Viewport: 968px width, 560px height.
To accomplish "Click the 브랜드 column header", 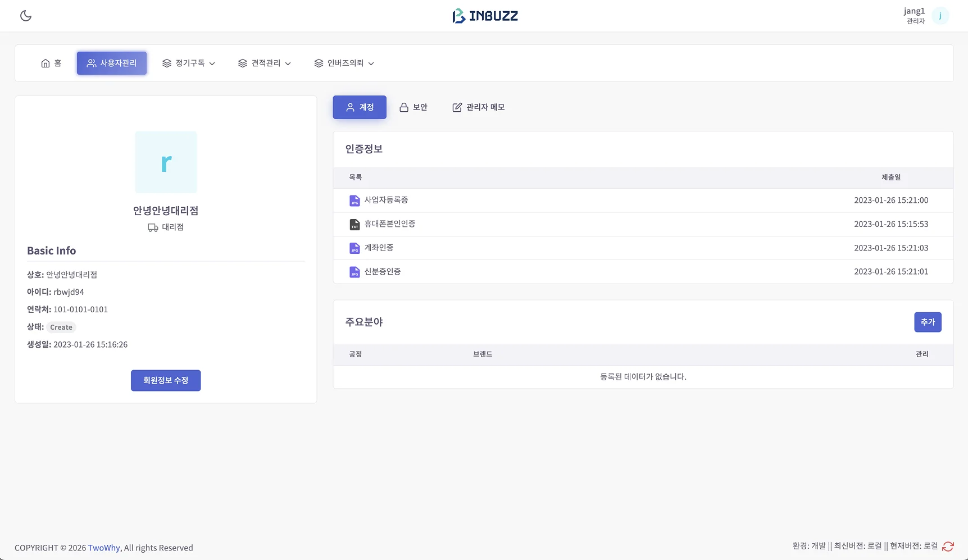I will 483,354.
